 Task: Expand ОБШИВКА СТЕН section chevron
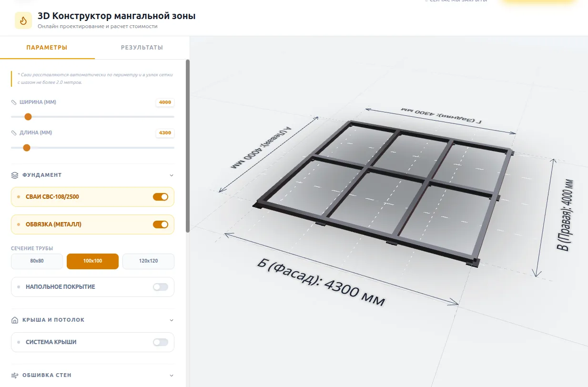click(x=172, y=376)
